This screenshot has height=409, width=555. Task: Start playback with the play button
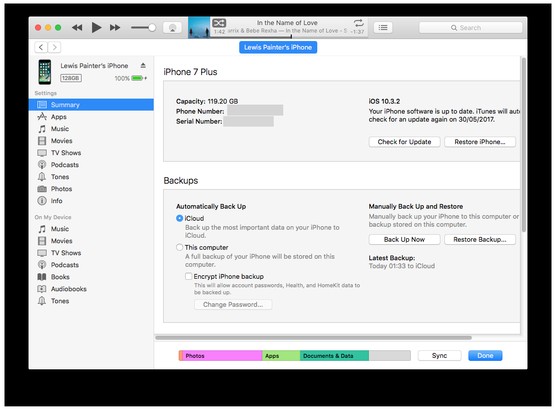click(x=96, y=27)
